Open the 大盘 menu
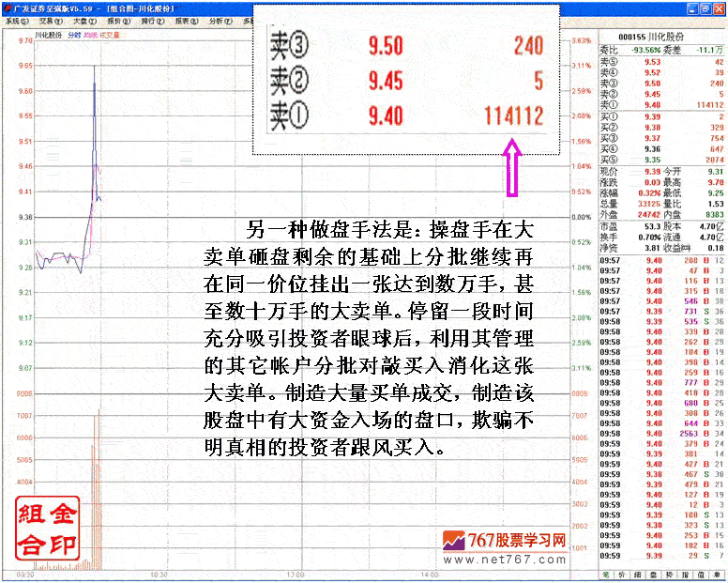728x583 pixels. coord(82,19)
